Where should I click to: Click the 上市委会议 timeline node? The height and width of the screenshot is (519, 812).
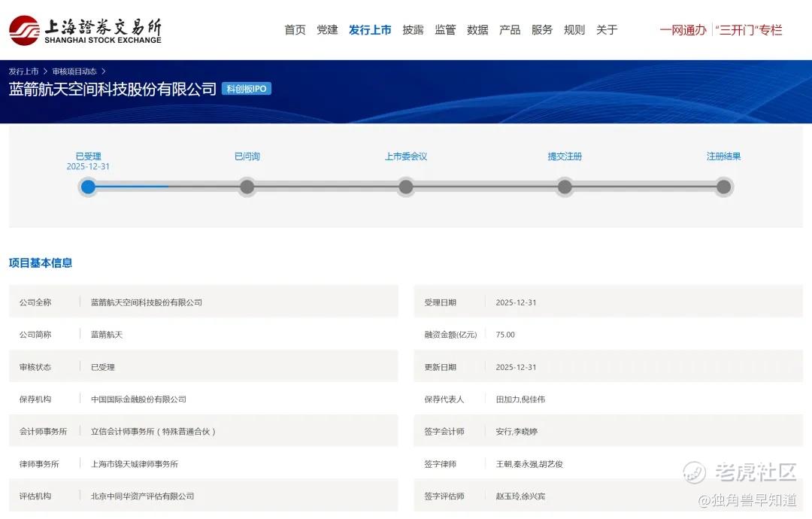tap(406, 187)
